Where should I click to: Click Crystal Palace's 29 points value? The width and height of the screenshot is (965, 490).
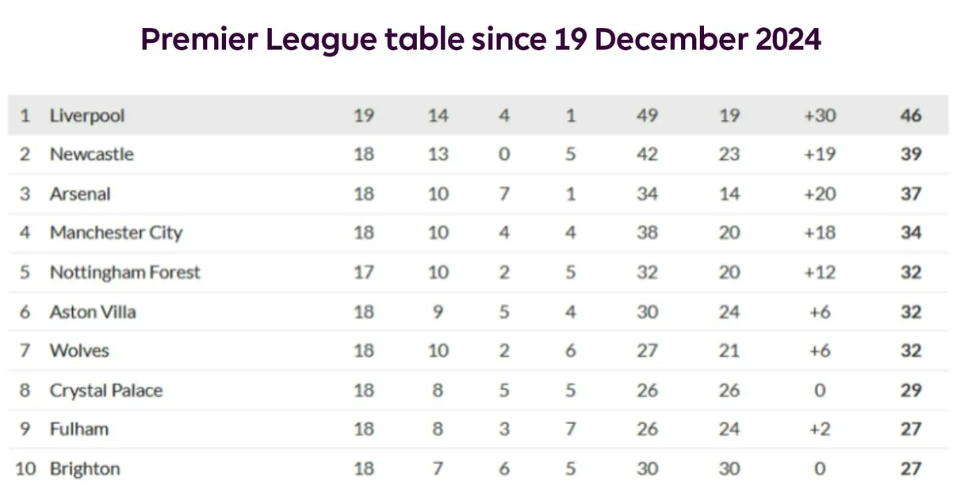tap(911, 390)
